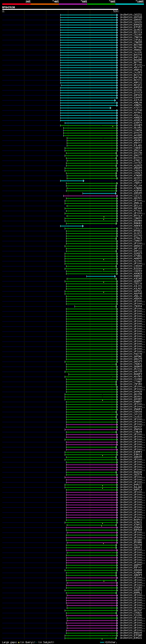Open hit UniRef100_A3C5J8

click(131, 100)
